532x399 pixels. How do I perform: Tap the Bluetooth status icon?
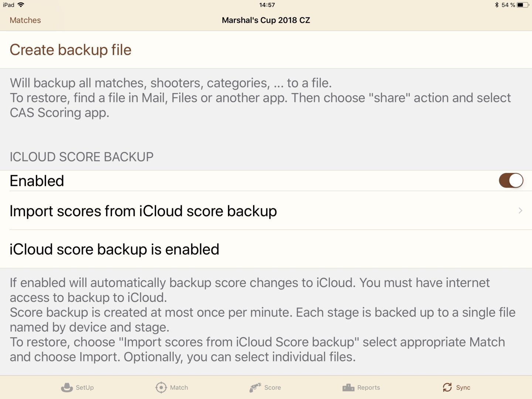click(x=497, y=5)
